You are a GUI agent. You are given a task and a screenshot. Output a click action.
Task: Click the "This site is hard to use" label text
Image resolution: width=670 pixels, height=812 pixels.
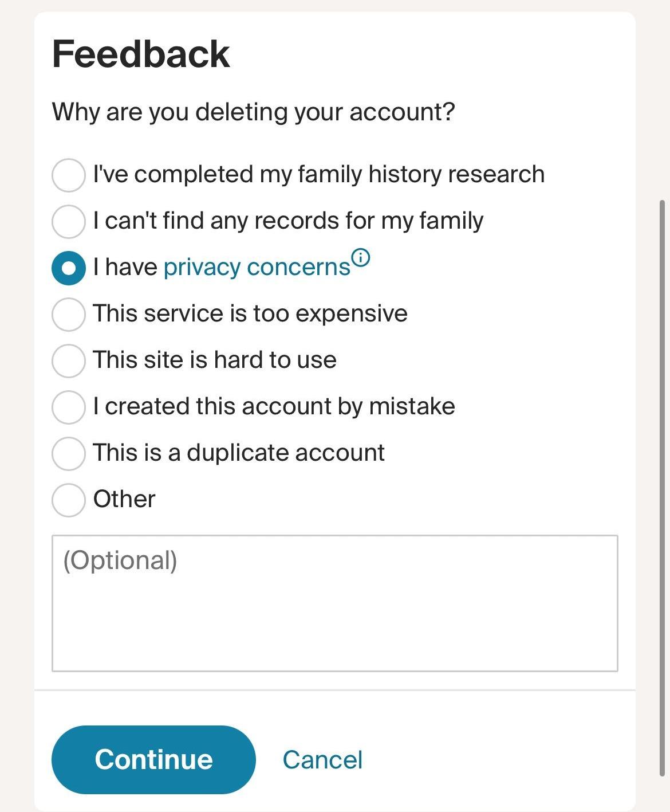pyautogui.click(x=215, y=360)
